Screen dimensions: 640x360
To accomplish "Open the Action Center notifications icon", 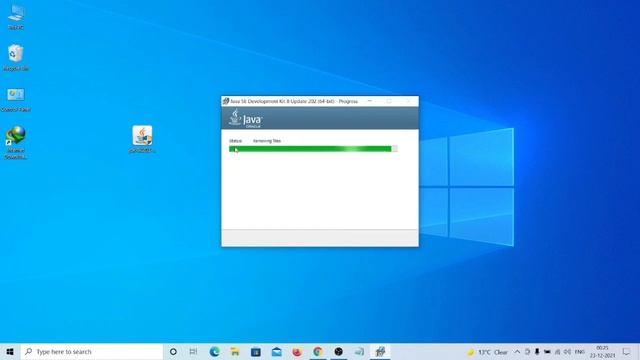I will (x=627, y=352).
